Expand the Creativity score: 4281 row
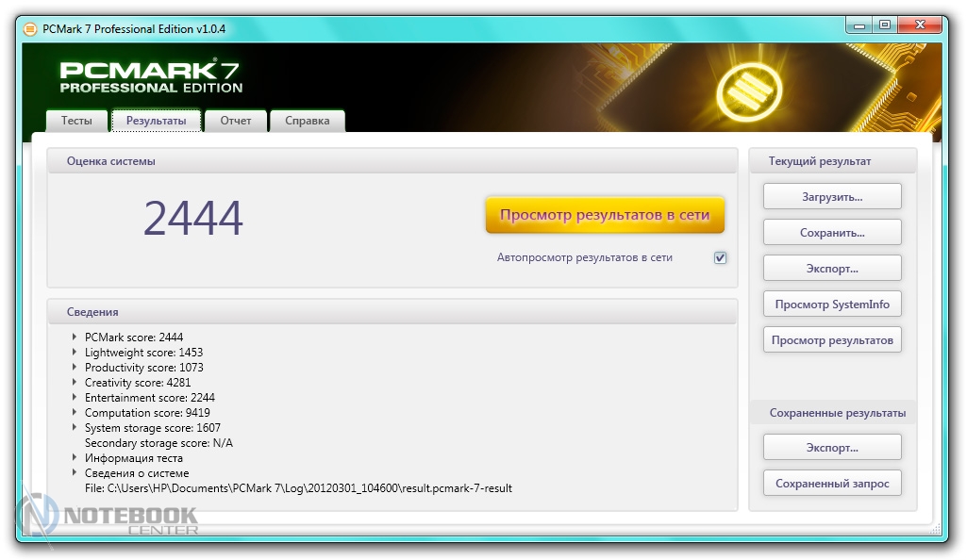The height and width of the screenshot is (560, 967). coord(75,382)
